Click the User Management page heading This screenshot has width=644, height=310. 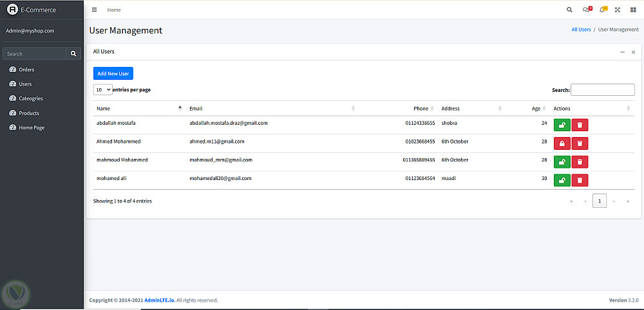126,30
